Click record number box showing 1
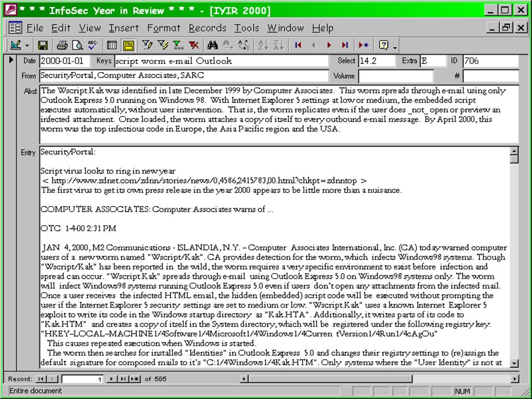 pyautogui.click(x=83, y=379)
